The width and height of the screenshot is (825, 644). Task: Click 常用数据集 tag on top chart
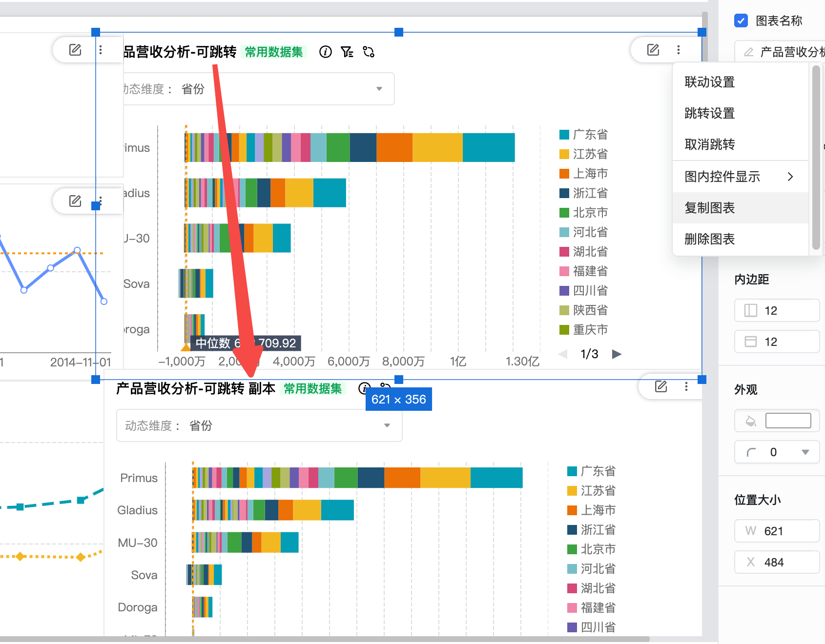(274, 52)
